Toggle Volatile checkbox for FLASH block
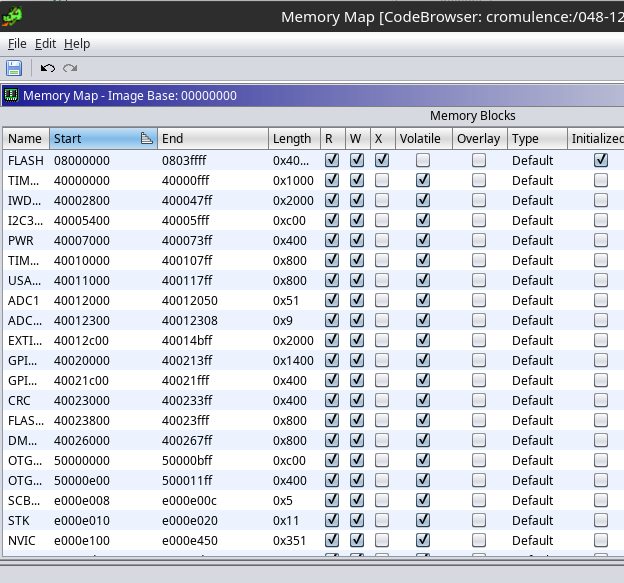 423,160
